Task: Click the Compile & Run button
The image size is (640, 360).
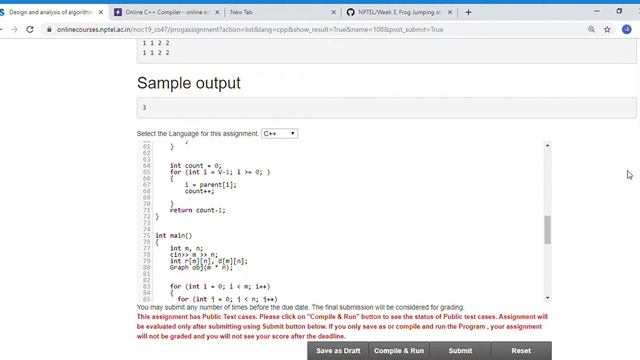Action: tap(399, 351)
